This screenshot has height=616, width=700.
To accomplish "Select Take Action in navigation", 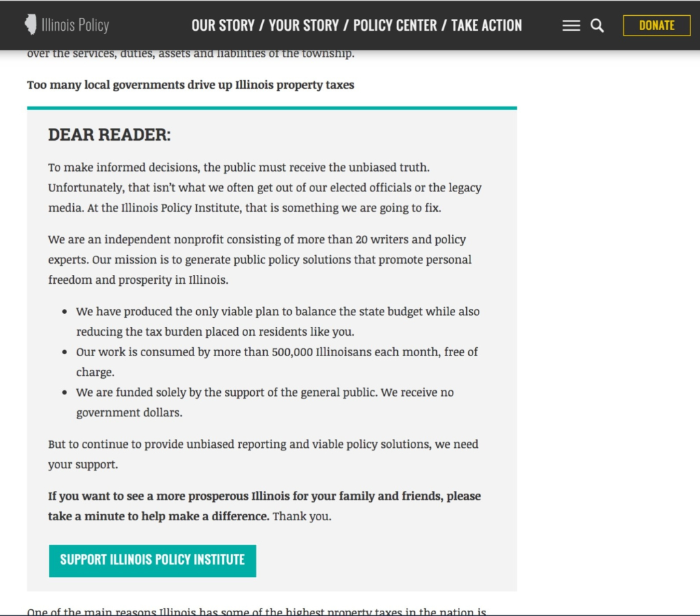I will [487, 25].
